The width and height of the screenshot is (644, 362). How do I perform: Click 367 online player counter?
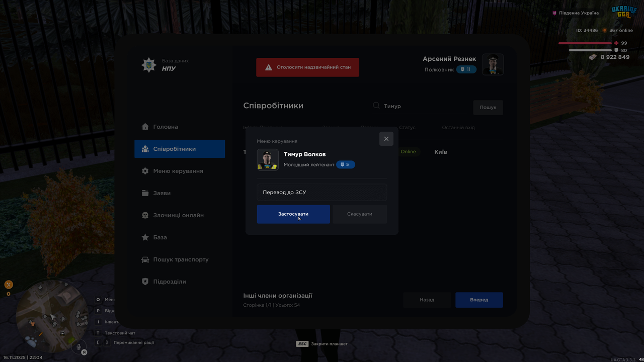click(621, 30)
